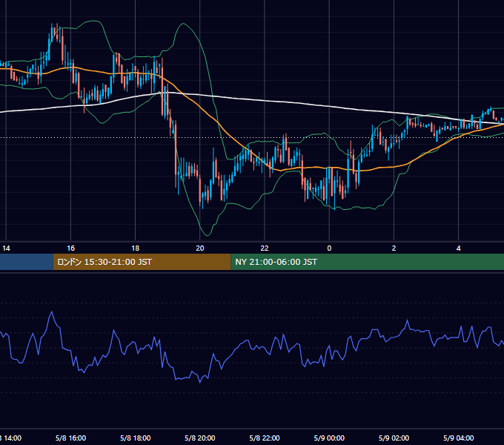This screenshot has height=445, width=504.
Task: Click the 5/8 18:00 date label
Action: pyautogui.click(x=136, y=438)
